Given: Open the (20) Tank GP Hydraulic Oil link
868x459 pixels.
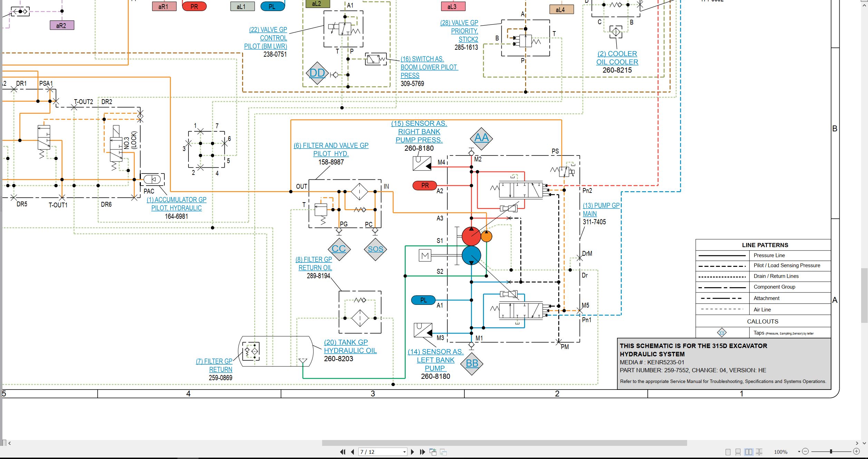Looking at the screenshot, I should (x=350, y=346).
